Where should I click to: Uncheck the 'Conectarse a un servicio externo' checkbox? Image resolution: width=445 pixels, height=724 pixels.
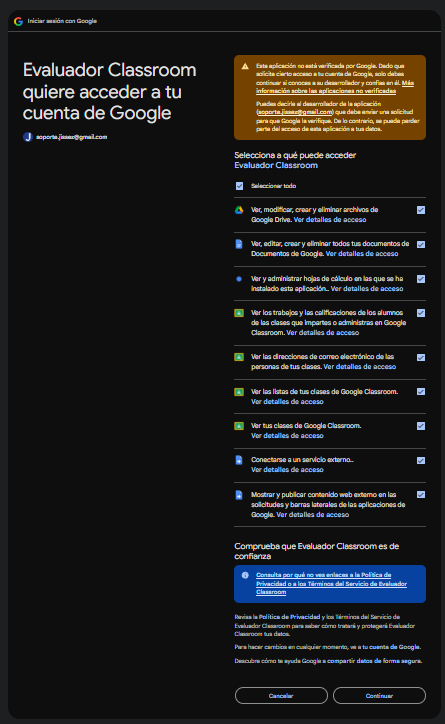tap(421, 460)
